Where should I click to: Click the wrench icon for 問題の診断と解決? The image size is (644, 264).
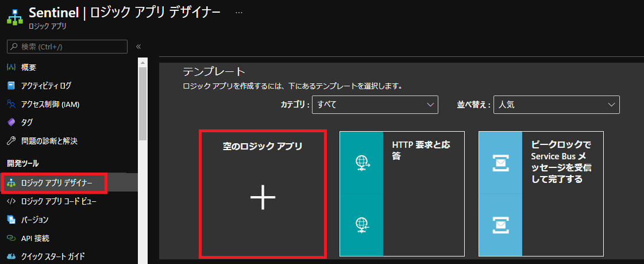pyautogui.click(x=11, y=141)
